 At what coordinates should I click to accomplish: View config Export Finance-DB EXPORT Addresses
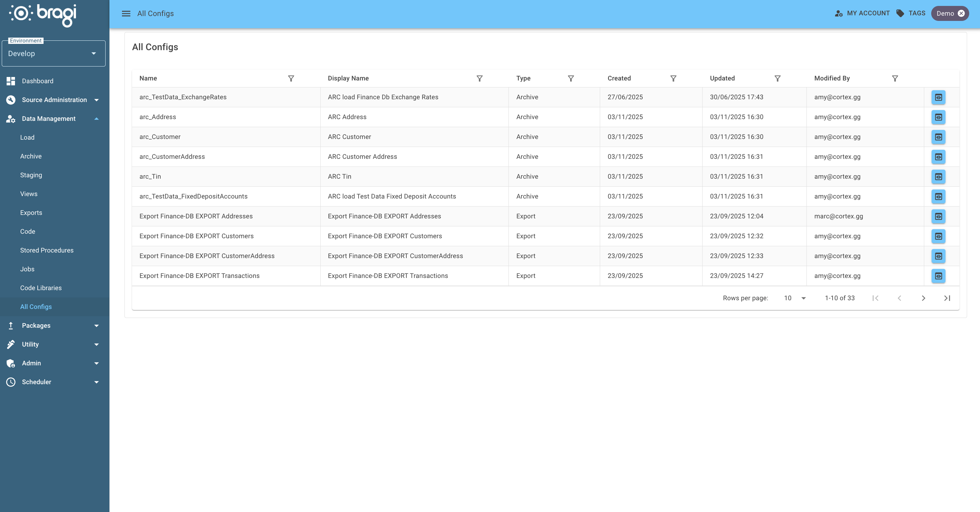939,216
